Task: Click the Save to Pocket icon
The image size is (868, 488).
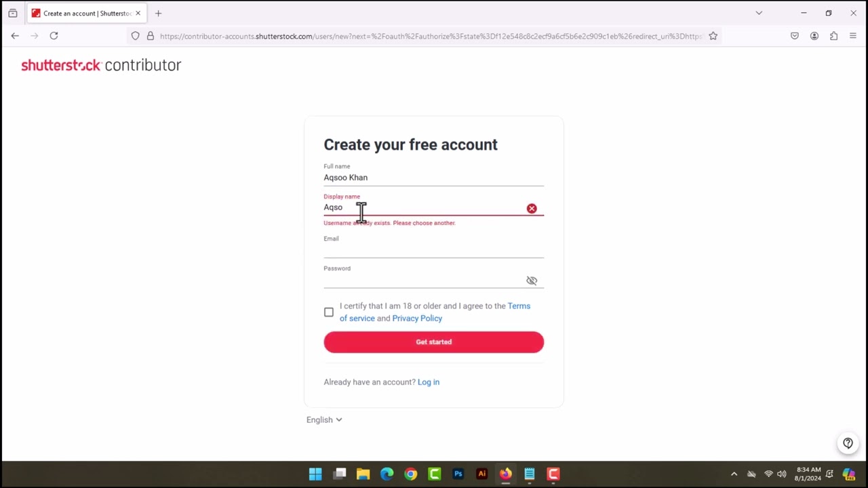Action: [795, 36]
